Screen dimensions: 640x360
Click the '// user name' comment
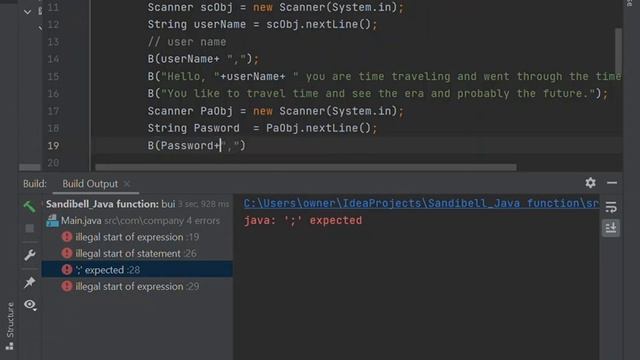(x=187, y=42)
